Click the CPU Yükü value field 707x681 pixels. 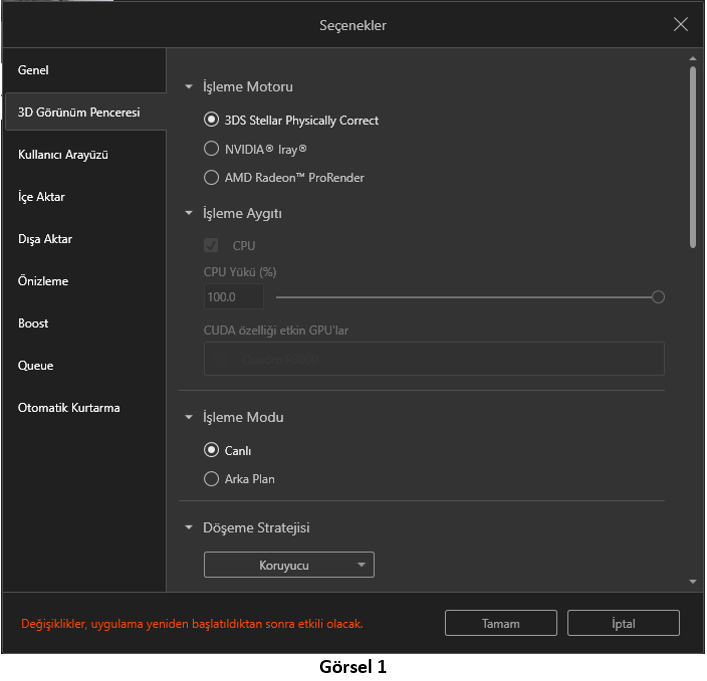[234, 297]
